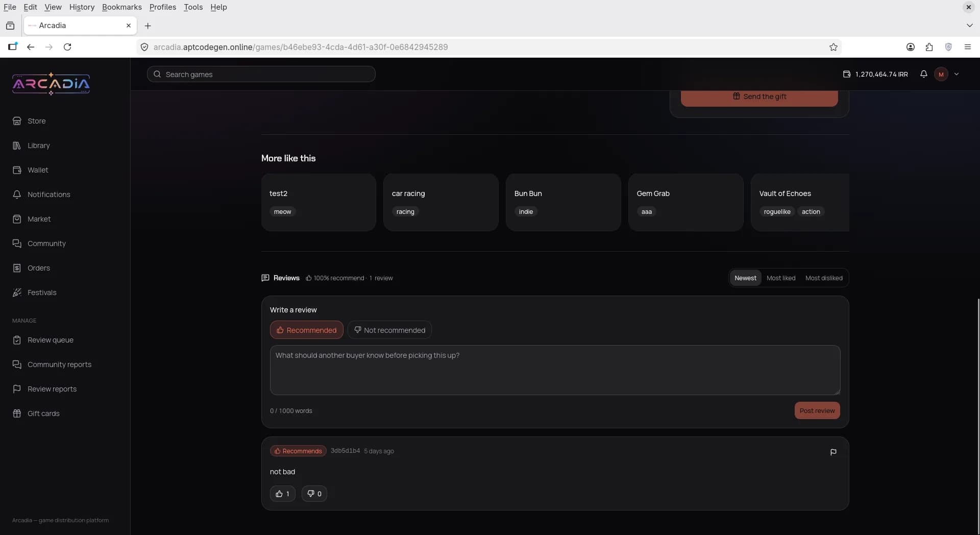980x535 pixels.
Task: Open the Bookmarks menu
Action: [x=122, y=7]
